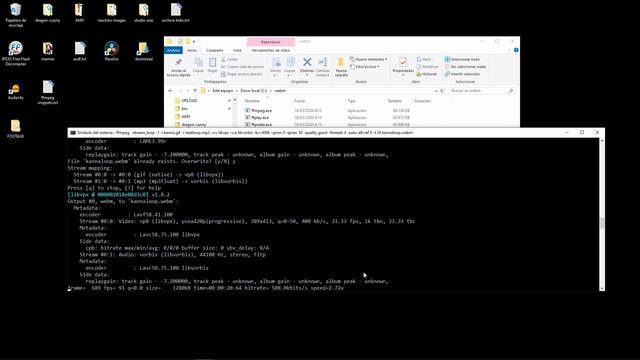
Task: Select the ffmpeg snippets.txt desktop file
Action: (48, 92)
